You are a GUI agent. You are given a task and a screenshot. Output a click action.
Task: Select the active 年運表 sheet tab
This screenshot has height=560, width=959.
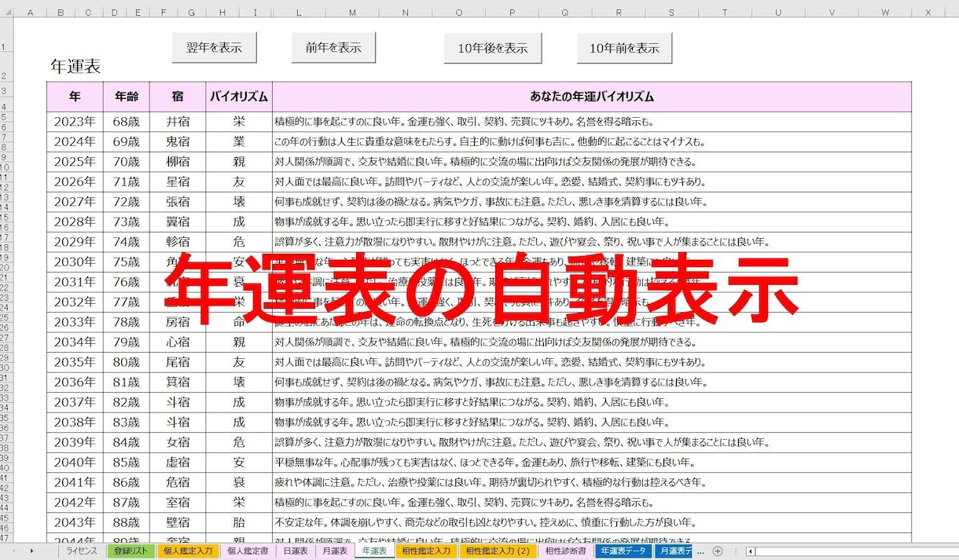click(x=374, y=551)
